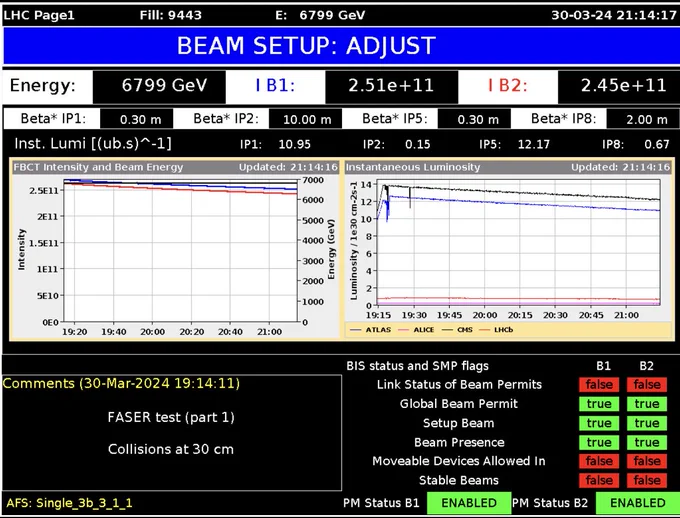
Task: Click Setup Beam B1 true flag
Action: tap(599, 423)
